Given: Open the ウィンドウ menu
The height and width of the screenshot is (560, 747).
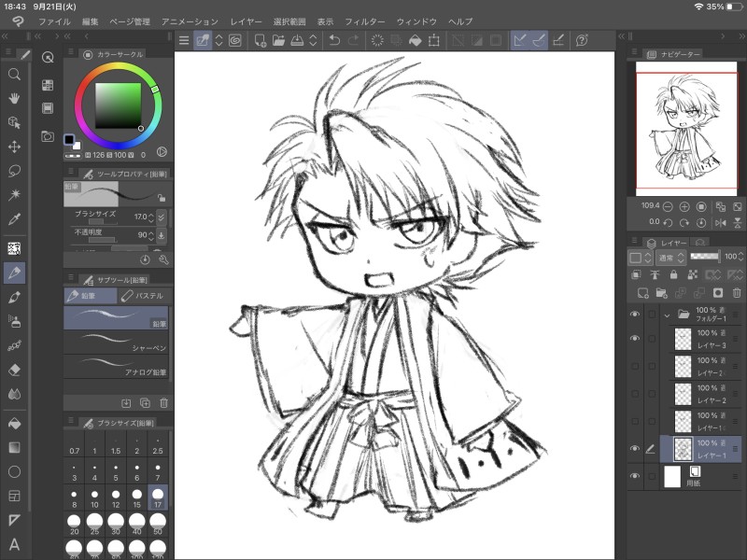Looking at the screenshot, I should pos(416,21).
